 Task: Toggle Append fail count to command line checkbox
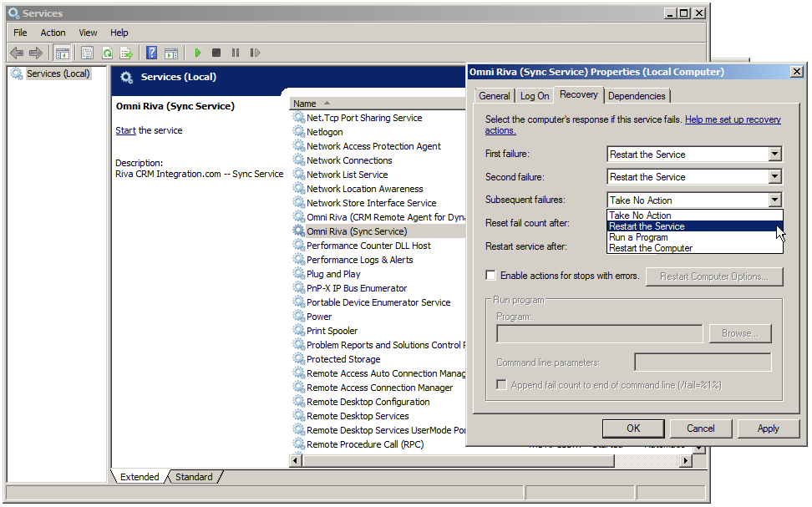501,384
